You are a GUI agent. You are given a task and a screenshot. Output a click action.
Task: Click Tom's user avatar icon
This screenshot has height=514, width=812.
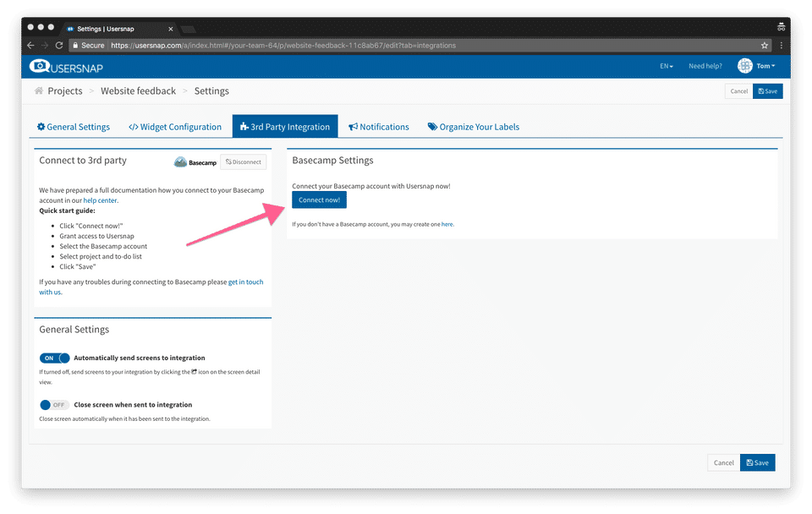pyautogui.click(x=744, y=66)
